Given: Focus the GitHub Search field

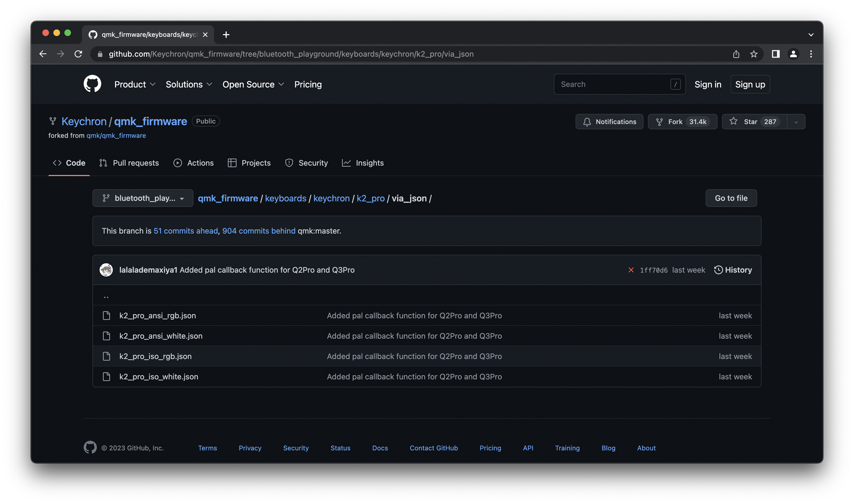Looking at the screenshot, I should pos(613,84).
